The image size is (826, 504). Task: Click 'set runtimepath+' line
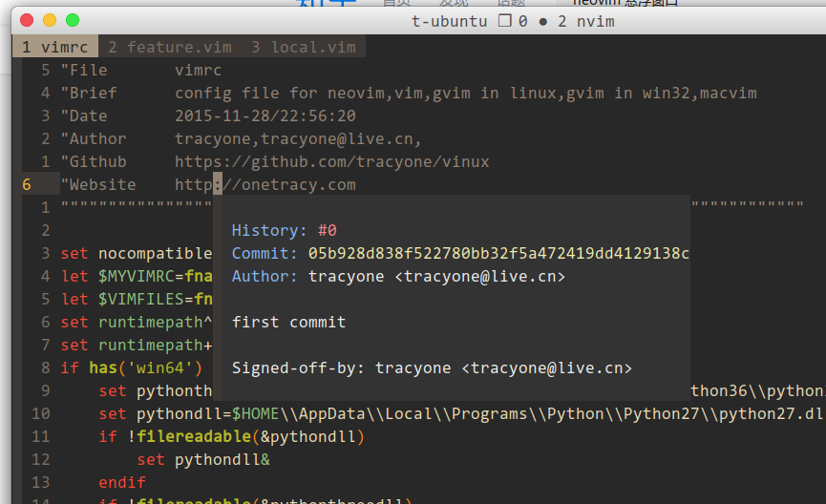137,345
